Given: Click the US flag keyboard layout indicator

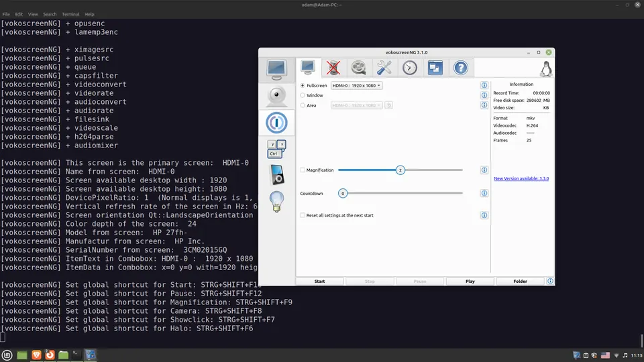Looking at the screenshot, I should coord(605,355).
